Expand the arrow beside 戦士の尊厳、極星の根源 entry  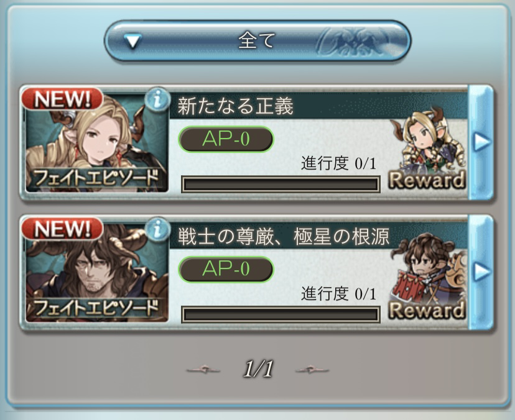click(x=481, y=272)
